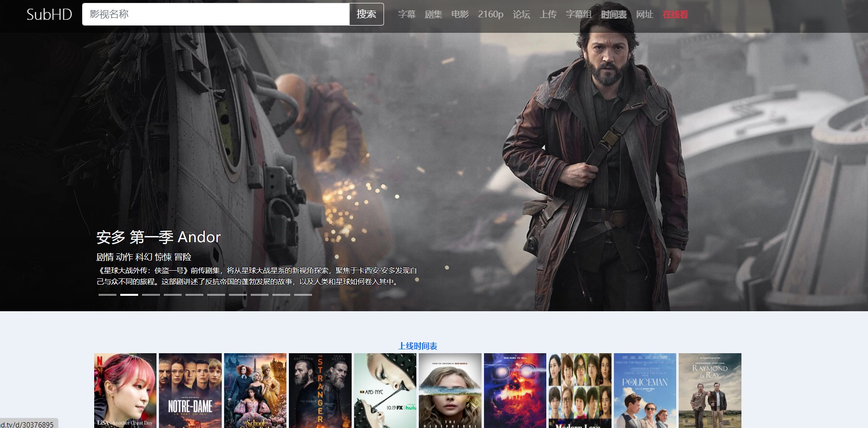Select the 2160p navigation link
Viewport: 868px width, 428px height.
490,14
